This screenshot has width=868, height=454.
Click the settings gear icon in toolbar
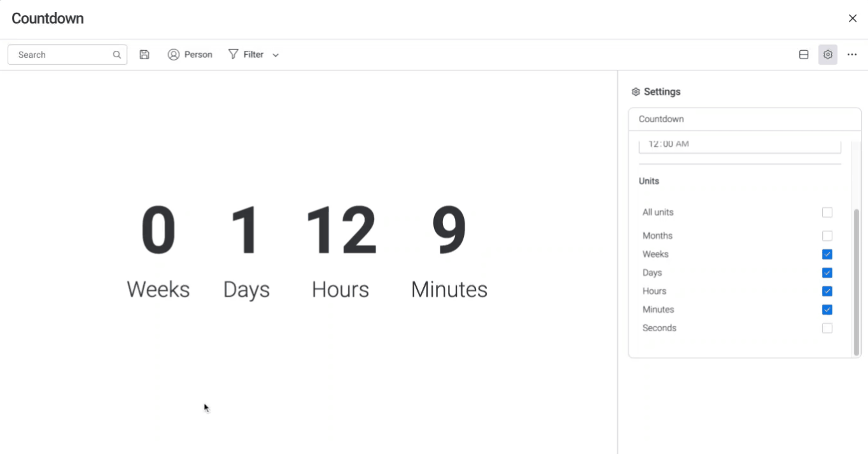click(828, 55)
